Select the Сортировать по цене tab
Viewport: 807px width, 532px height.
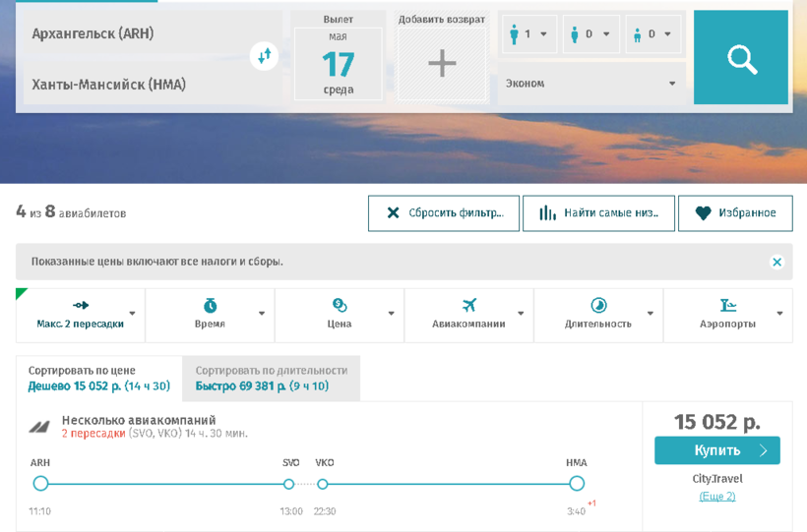pos(98,379)
